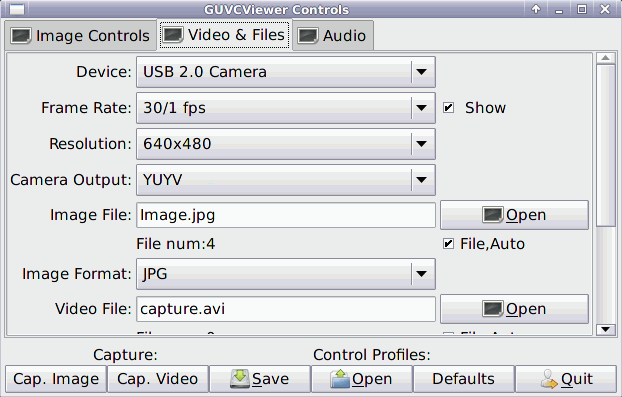622x397 pixels.
Task: Open file browser for Image File
Action: click(514, 215)
